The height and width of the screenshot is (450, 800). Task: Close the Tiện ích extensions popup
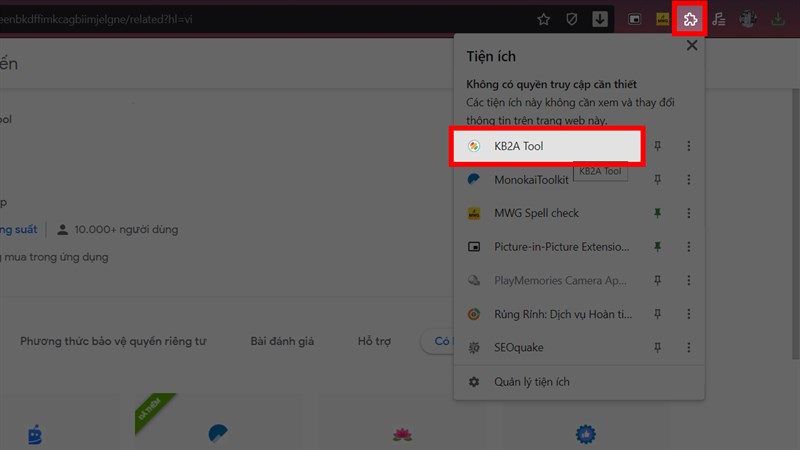[692, 45]
